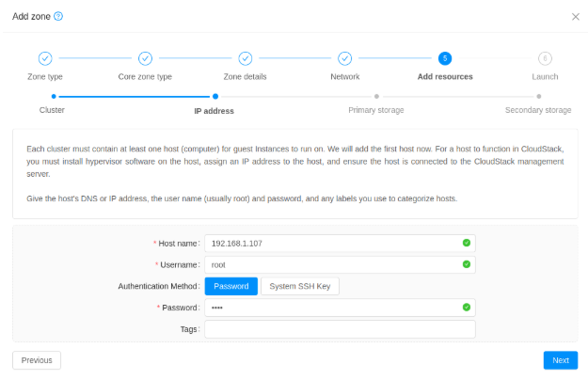The image size is (588, 380).
Task: Click the Core zone type step label
Action: (145, 77)
